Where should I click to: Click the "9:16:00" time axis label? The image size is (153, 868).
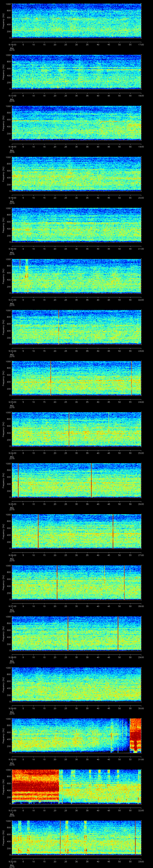[x=12, y=44]
